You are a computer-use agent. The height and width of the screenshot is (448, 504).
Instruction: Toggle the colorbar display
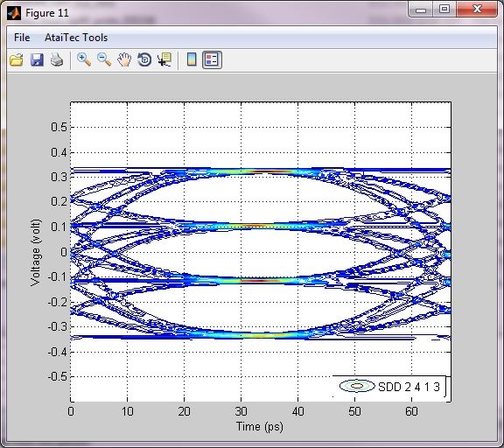192,59
